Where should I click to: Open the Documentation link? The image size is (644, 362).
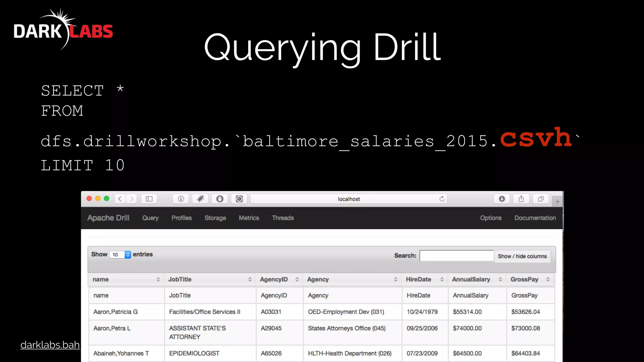point(535,218)
